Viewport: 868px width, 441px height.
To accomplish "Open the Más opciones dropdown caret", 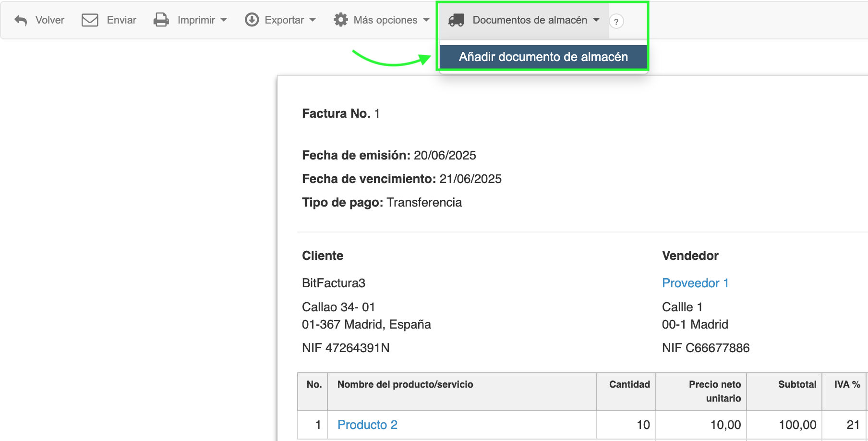I will tap(426, 20).
